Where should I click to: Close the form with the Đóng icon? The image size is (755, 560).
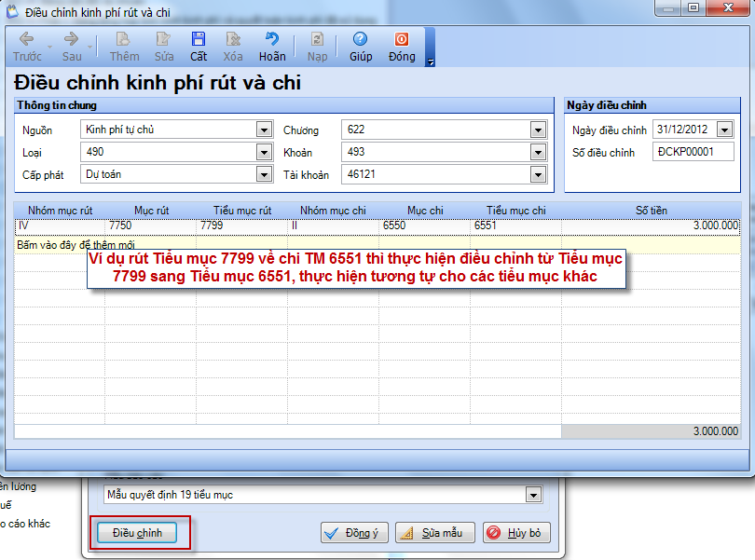pyautogui.click(x=402, y=39)
